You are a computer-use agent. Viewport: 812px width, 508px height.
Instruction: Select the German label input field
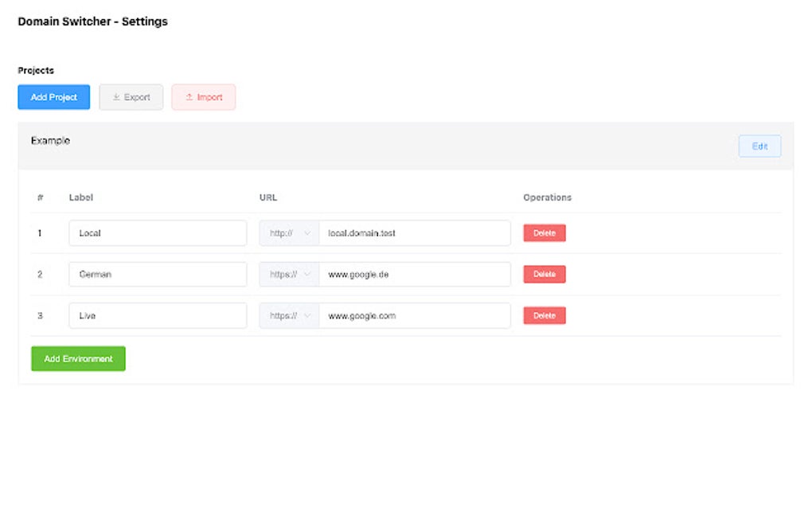157,274
